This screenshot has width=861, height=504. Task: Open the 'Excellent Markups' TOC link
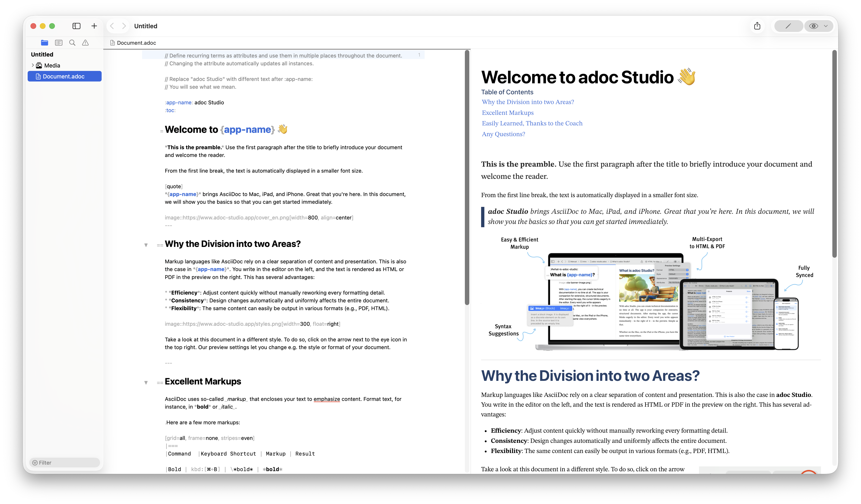[x=507, y=112]
